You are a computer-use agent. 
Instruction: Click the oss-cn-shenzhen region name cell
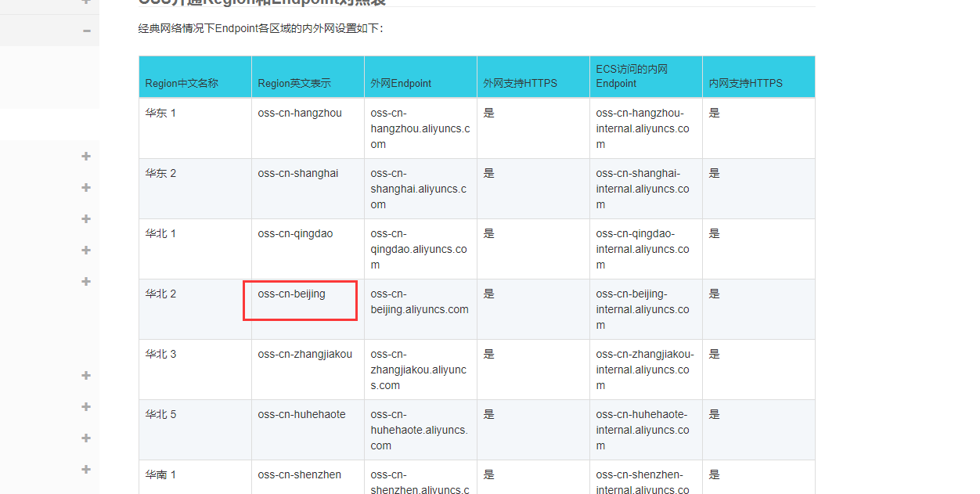pos(299,474)
